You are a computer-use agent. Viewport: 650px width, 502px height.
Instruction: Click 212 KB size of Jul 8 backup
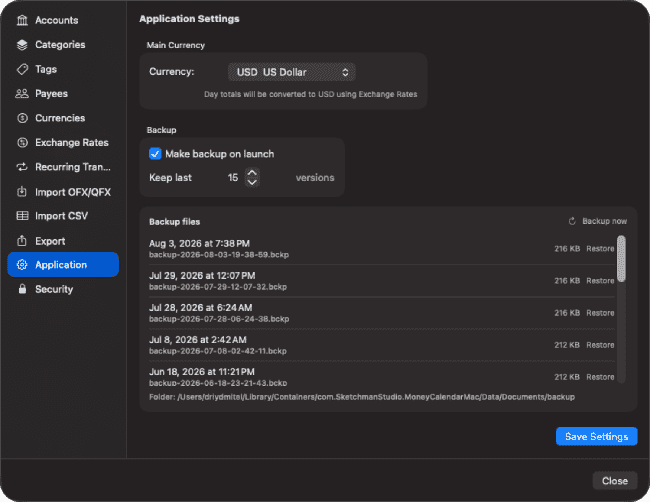[567, 345]
